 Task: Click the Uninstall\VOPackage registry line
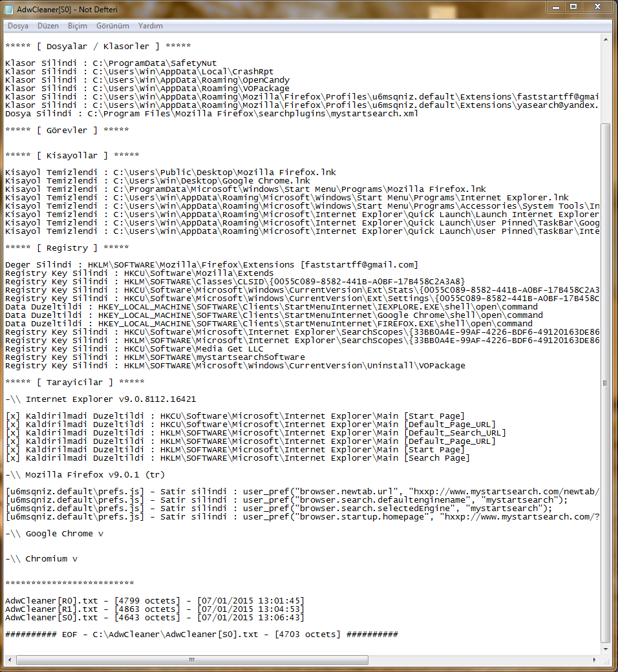pos(235,366)
